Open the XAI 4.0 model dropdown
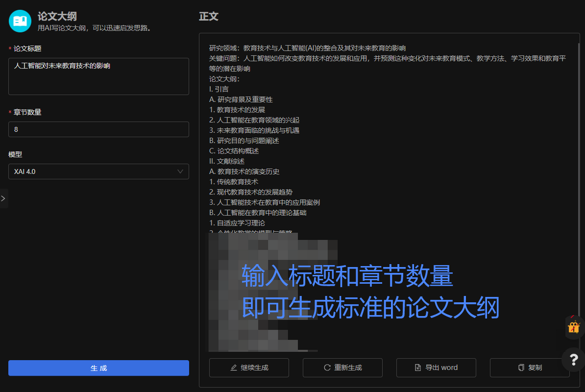Viewport: 585px width, 392px height. coord(98,171)
